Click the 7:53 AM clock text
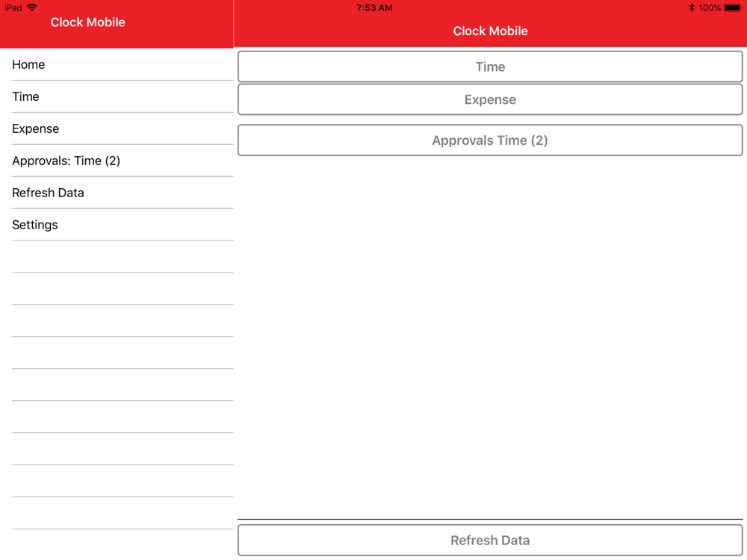The width and height of the screenshot is (747, 560). (374, 7)
